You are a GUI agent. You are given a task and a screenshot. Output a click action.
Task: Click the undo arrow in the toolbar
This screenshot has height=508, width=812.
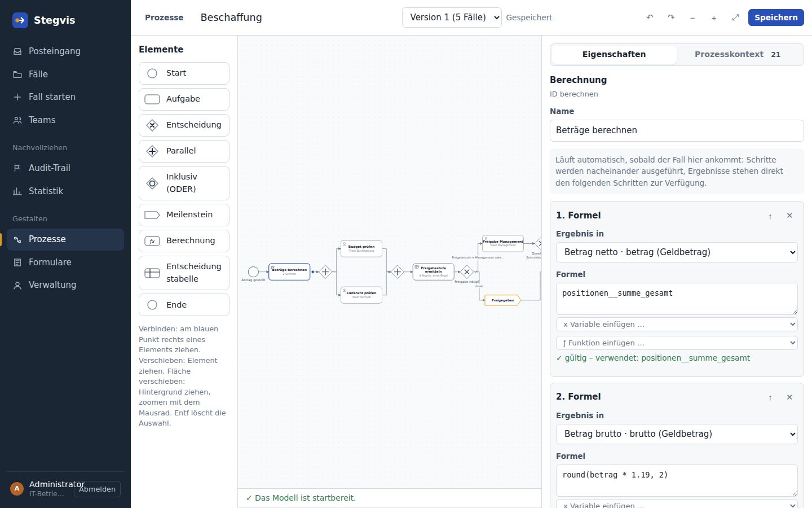(650, 17)
